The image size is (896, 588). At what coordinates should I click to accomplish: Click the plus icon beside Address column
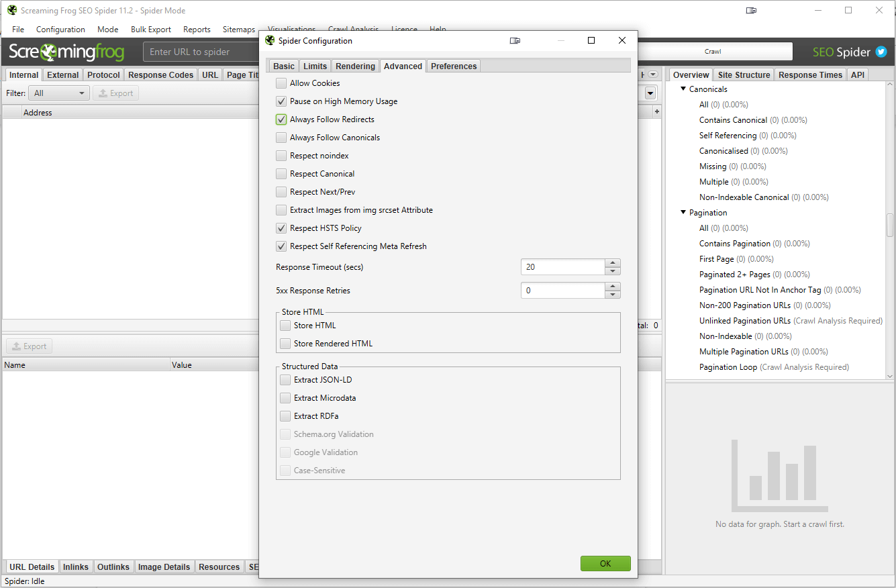656,112
